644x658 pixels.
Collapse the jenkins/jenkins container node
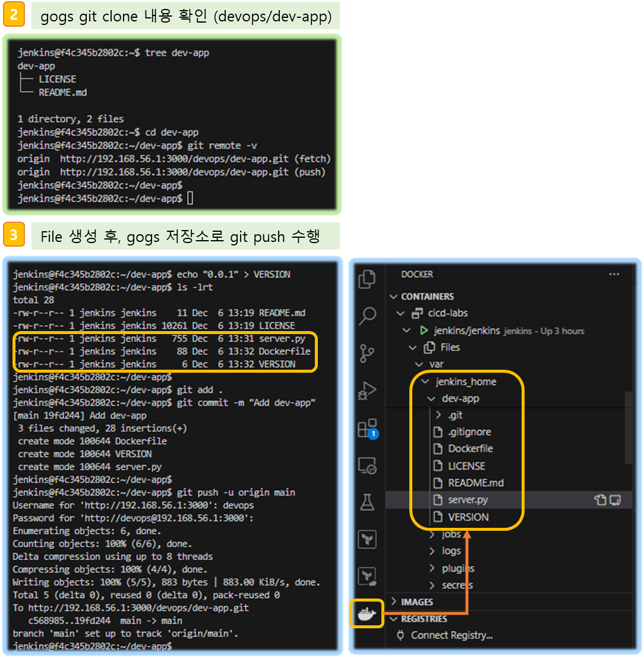coord(406,330)
